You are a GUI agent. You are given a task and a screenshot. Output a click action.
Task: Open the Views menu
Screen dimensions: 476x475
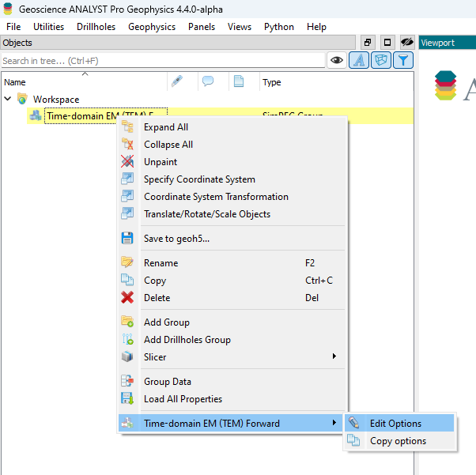240,27
